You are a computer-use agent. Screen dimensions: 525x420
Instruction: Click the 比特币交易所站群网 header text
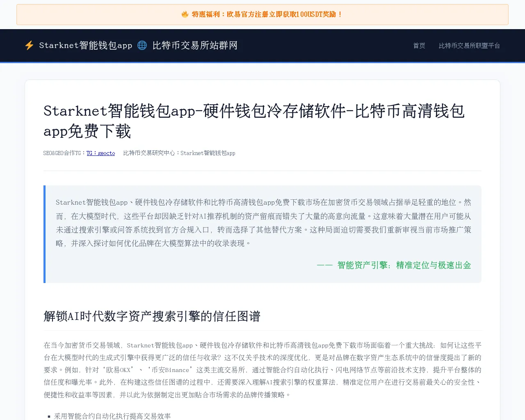tap(195, 46)
